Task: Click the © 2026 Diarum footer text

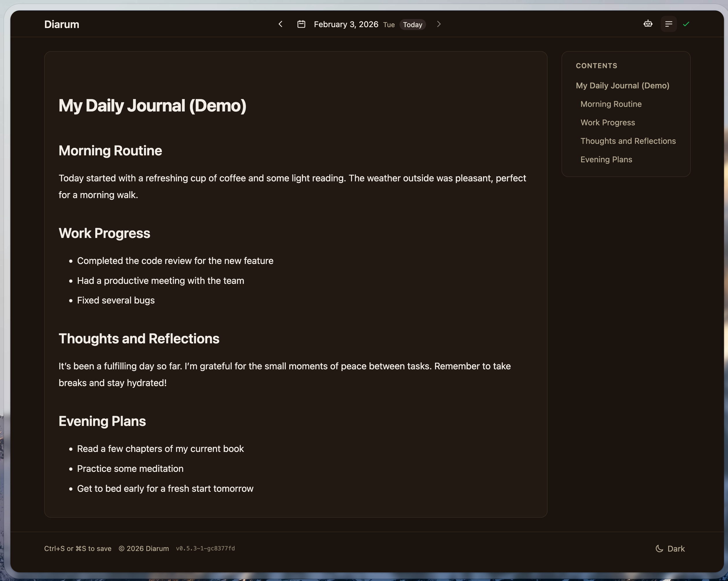Action: coord(144,548)
